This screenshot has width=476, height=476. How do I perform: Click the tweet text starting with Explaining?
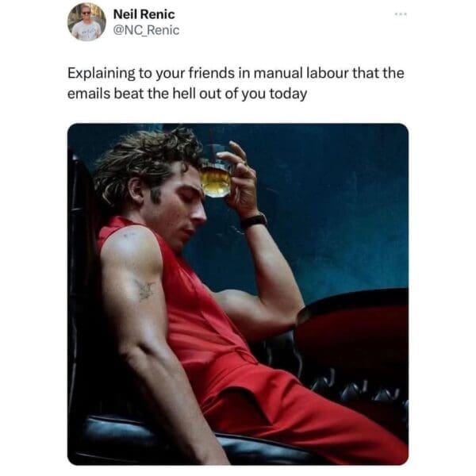(x=236, y=83)
